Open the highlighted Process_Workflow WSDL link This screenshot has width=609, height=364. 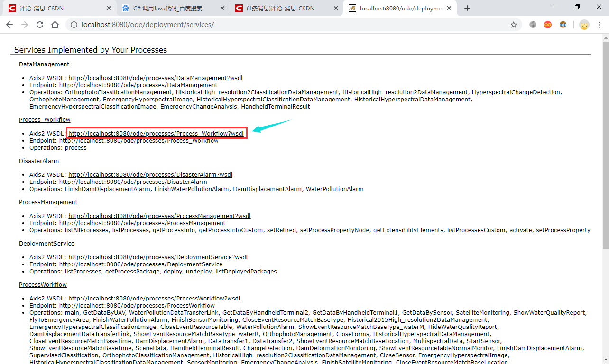(x=156, y=133)
